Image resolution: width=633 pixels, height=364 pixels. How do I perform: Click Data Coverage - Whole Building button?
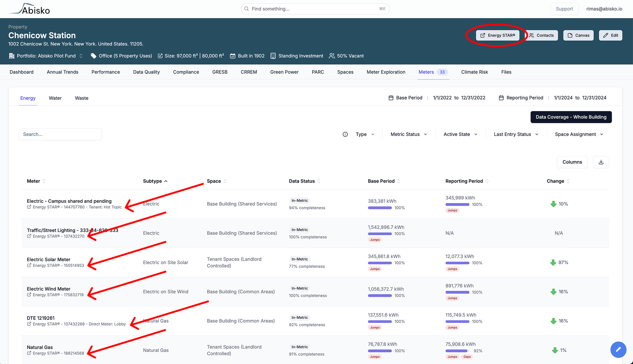pyautogui.click(x=571, y=117)
